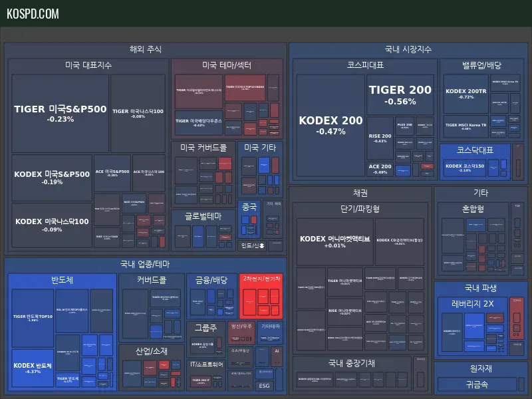Select the 커버드콜 group under 국내 업종/테마

tap(152, 280)
